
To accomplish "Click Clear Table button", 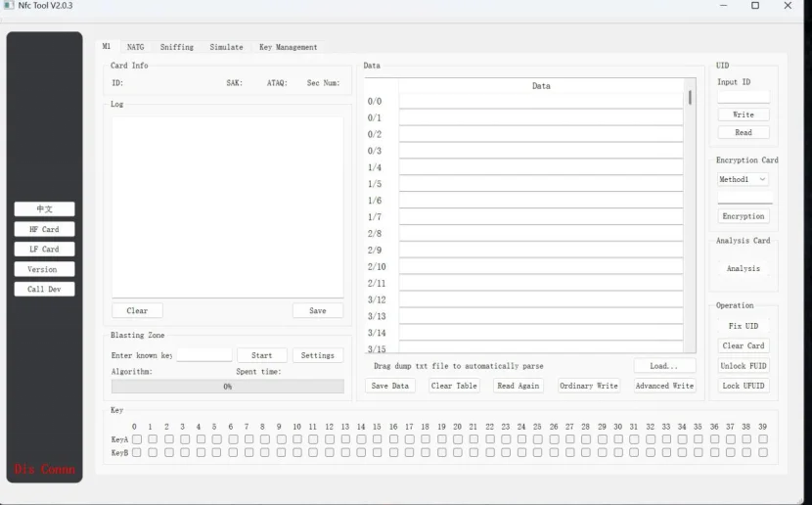I will [454, 386].
